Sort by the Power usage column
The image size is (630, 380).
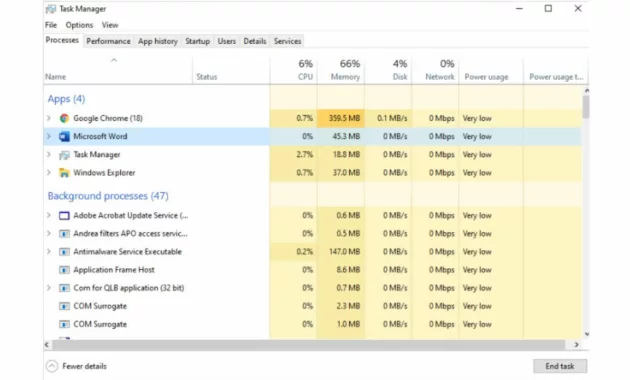[491, 70]
